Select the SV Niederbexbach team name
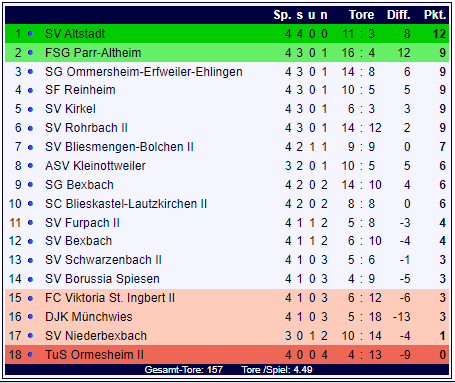The image size is (455, 383). coord(96,336)
